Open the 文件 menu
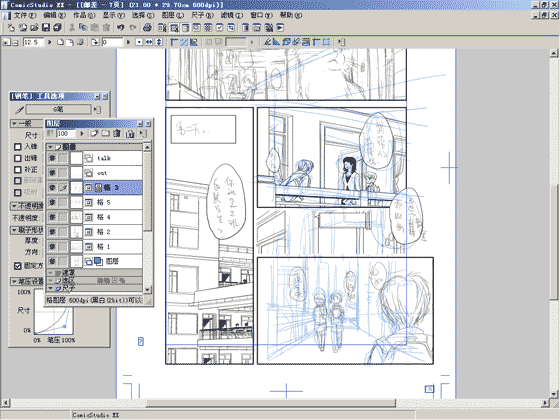 click(x=25, y=15)
